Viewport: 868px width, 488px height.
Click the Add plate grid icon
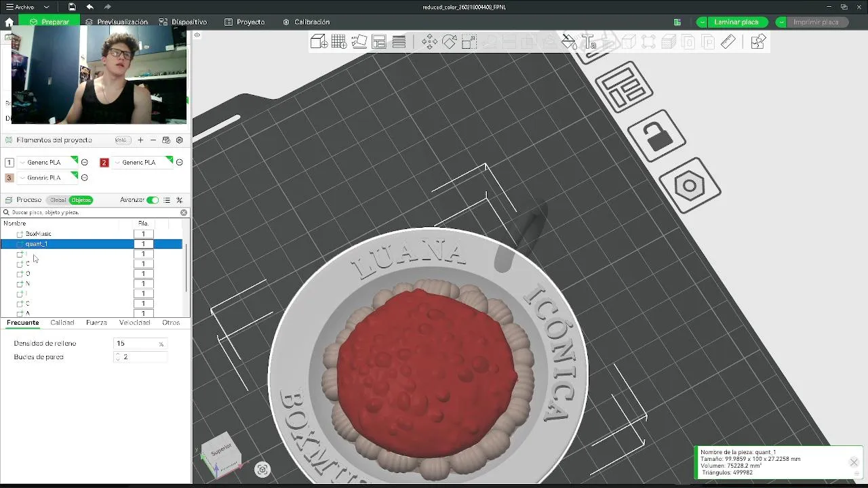pos(339,42)
